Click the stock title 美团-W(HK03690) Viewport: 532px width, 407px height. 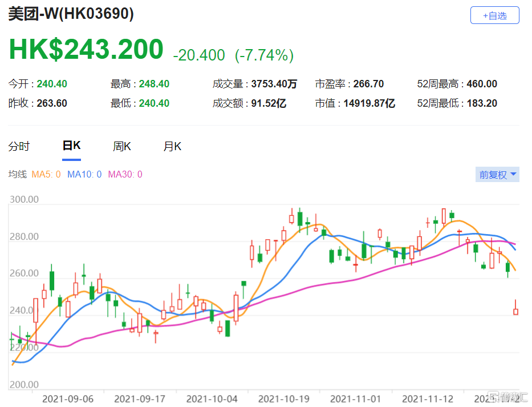71,14
